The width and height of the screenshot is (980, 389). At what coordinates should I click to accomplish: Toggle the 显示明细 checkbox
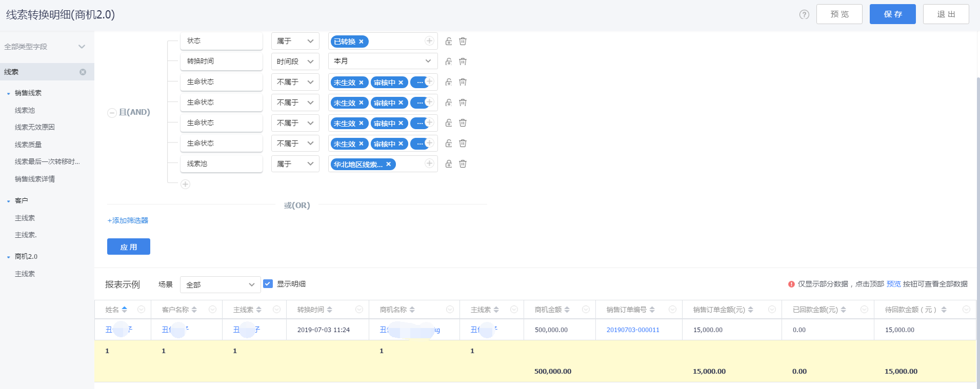(268, 283)
